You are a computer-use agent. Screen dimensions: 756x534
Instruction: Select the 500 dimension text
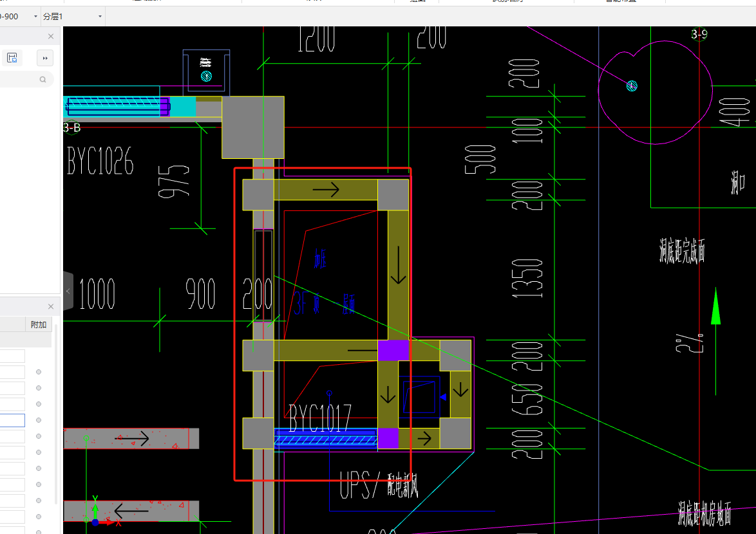point(480,160)
